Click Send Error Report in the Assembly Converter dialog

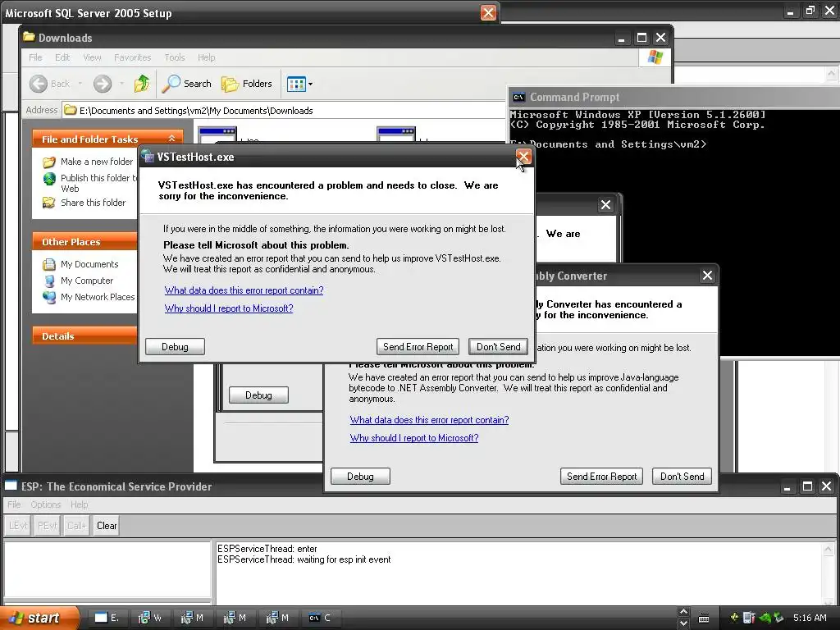(601, 477)
